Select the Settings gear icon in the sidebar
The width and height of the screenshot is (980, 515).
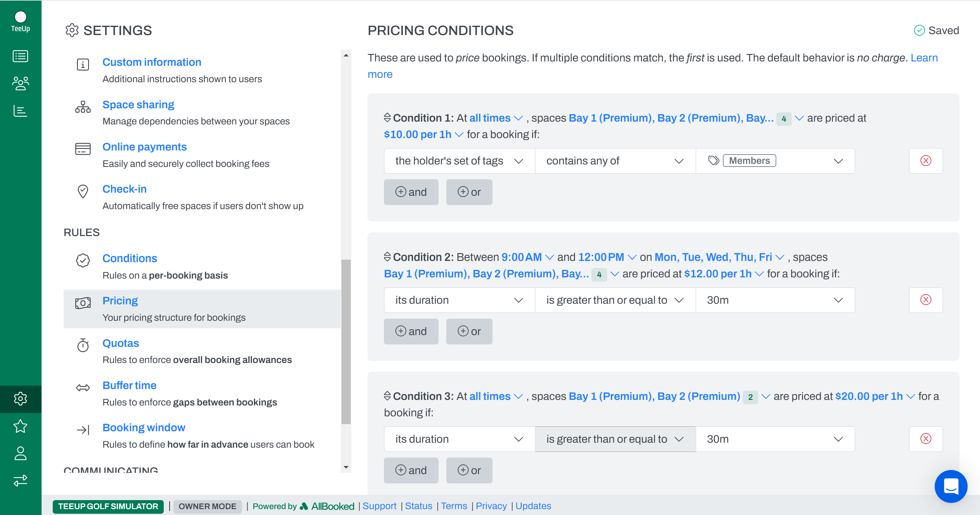(20, 399)
